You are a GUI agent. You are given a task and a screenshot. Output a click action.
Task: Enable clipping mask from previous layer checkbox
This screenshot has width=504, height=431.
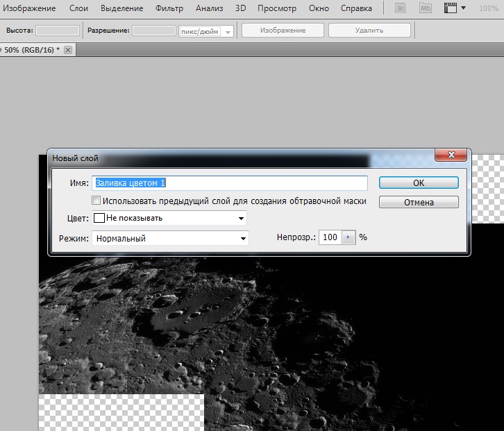tap(96, 201)
